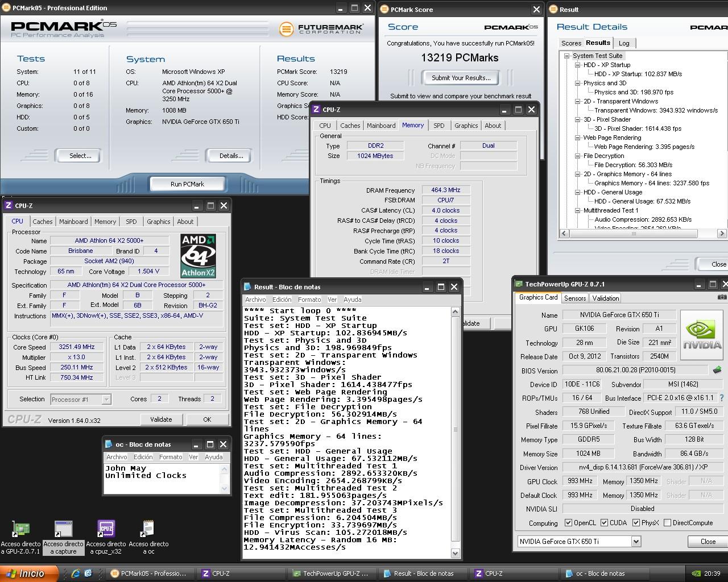Click GPU-Z camera screenshot icon

pos(722,297)
